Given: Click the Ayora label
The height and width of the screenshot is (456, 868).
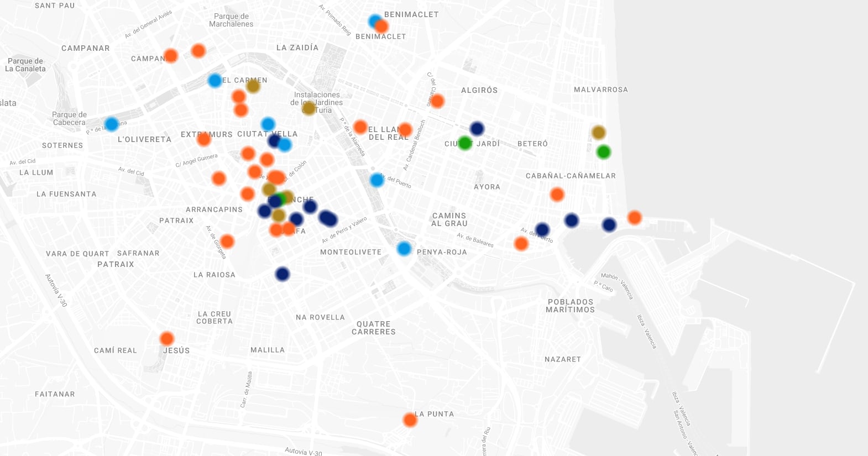Looking at the screenshot, I should tap(487, 187).
